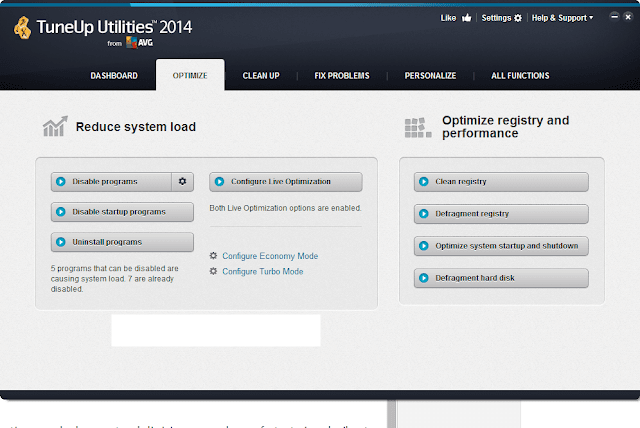640x428 pixels.
Task: Click 'Both Live Optimization options are enabled' text
Action: click(285, 208)
